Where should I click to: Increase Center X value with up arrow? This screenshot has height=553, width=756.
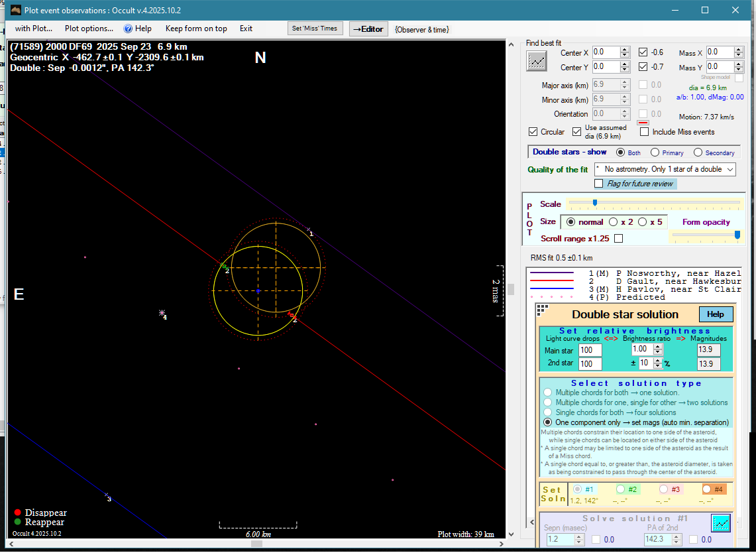click(625, 49)
